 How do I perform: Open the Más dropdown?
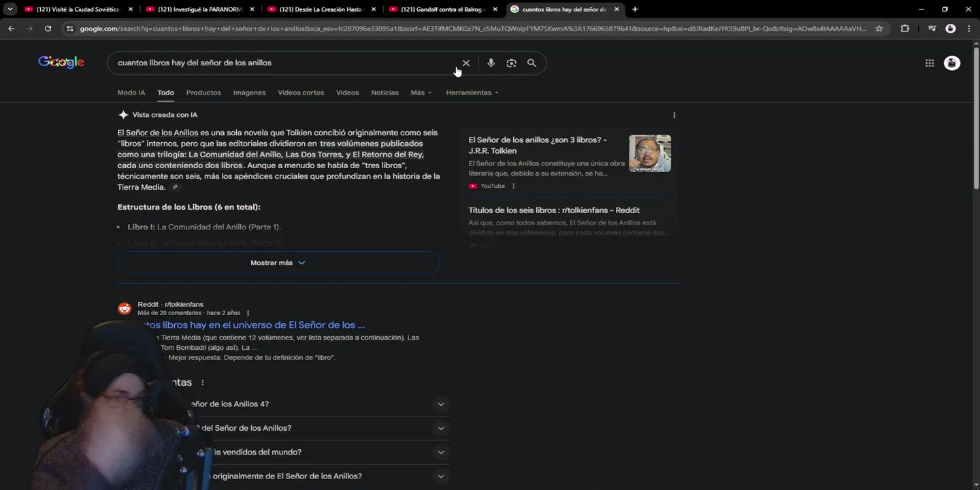pyautogui.click(x=421, y=93)
